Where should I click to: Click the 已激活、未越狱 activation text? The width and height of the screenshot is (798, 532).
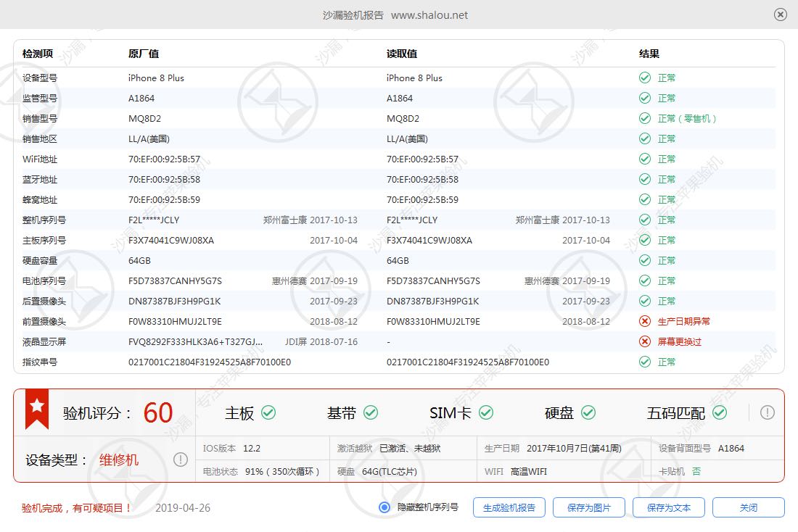click(410, 448)
